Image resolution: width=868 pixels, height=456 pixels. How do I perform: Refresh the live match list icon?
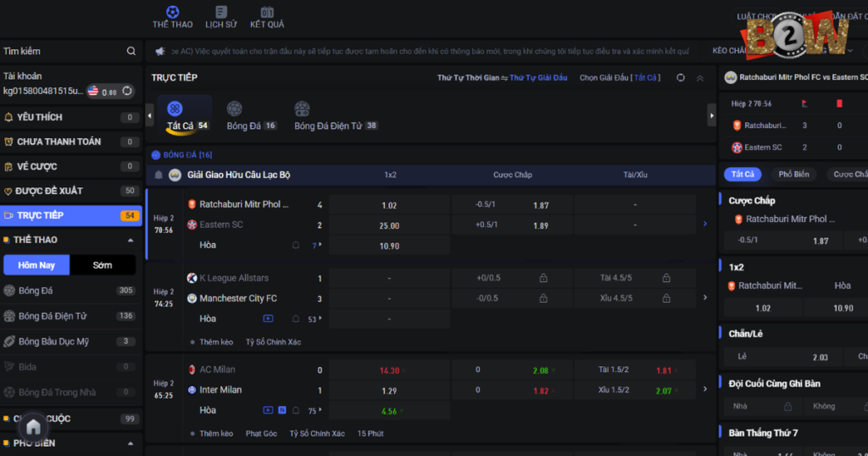click(x=681, y=77)
